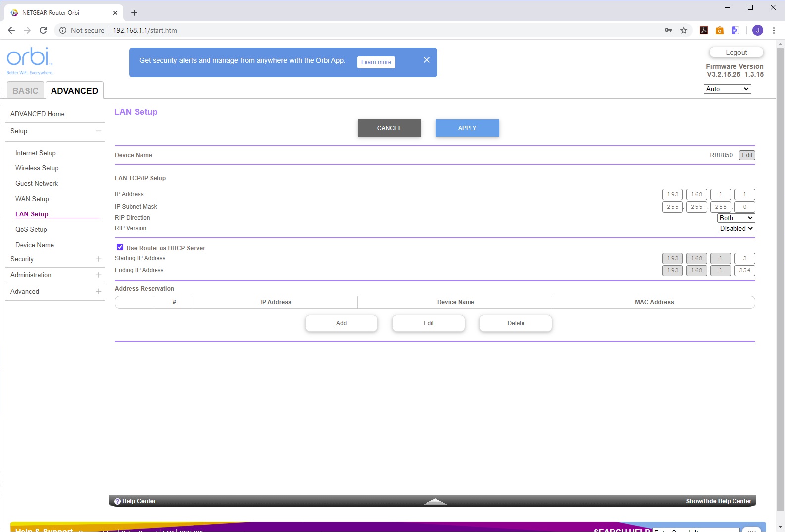Screen dimensions: 785x532
Task: Open the Auto language dropdown
Action: click(727, 89)
